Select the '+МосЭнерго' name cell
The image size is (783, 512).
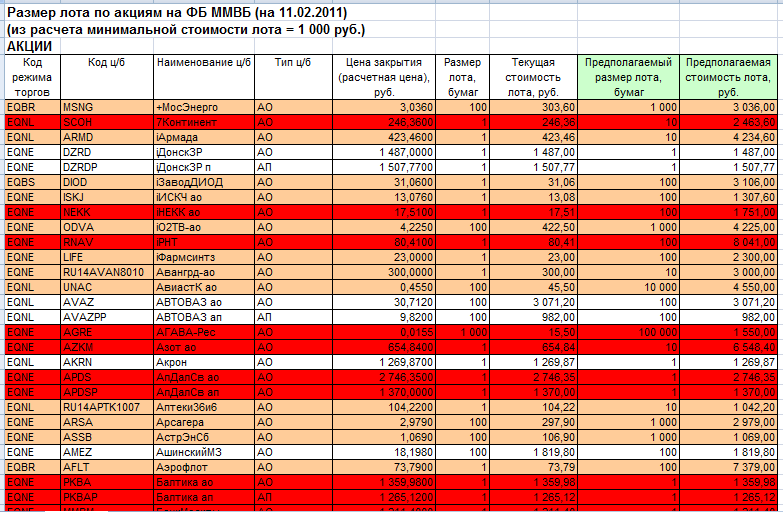click(204, 107)
